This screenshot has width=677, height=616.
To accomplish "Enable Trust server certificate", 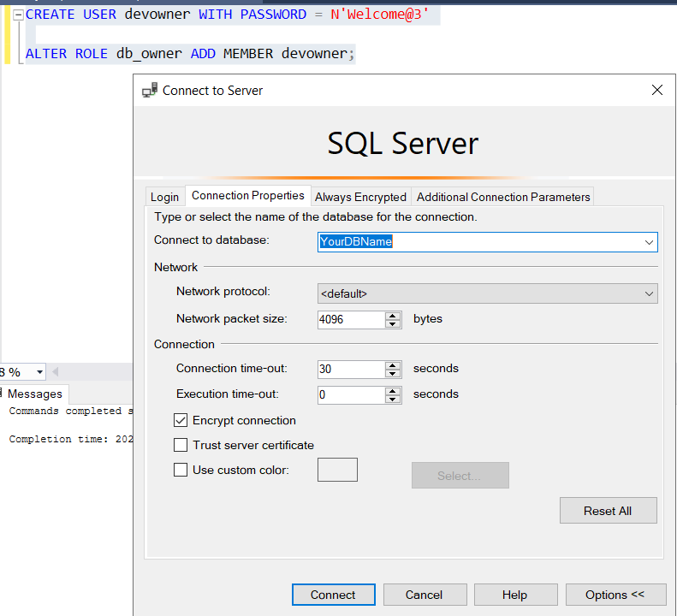I will 181,445.
